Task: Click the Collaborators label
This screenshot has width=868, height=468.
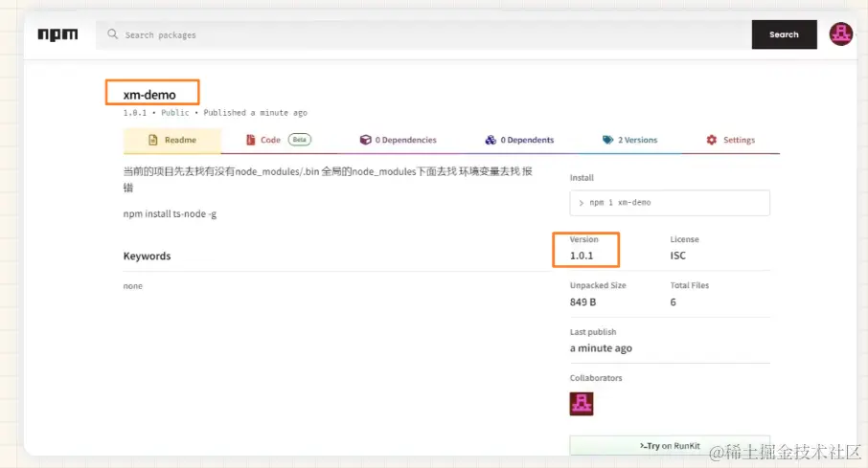Action: tap(596, 378)
